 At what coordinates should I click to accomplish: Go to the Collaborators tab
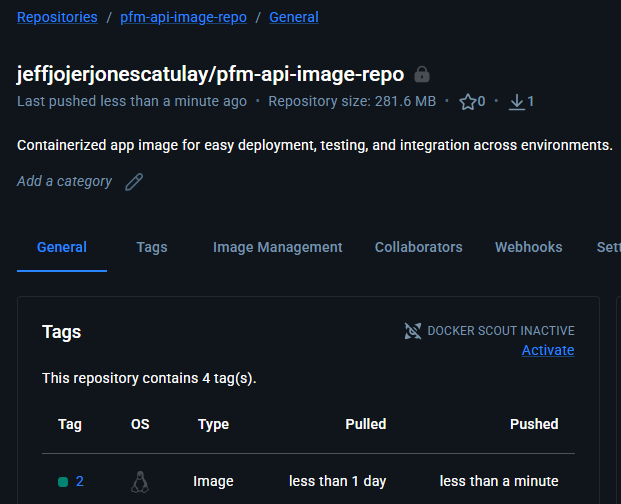coord(418,247)
